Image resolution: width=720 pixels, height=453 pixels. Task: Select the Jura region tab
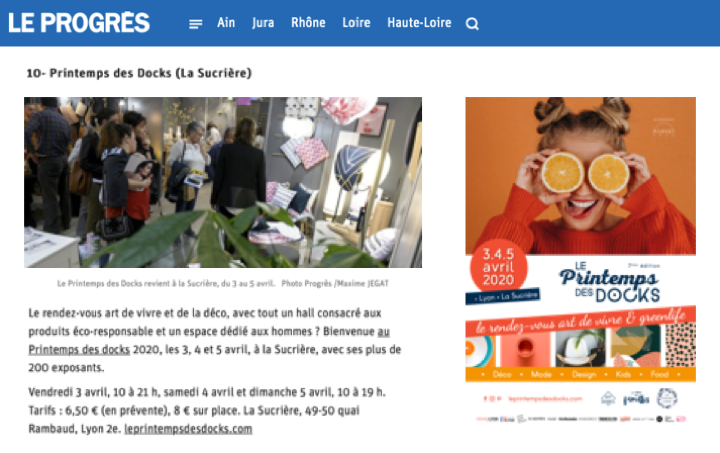click(263, 23)
